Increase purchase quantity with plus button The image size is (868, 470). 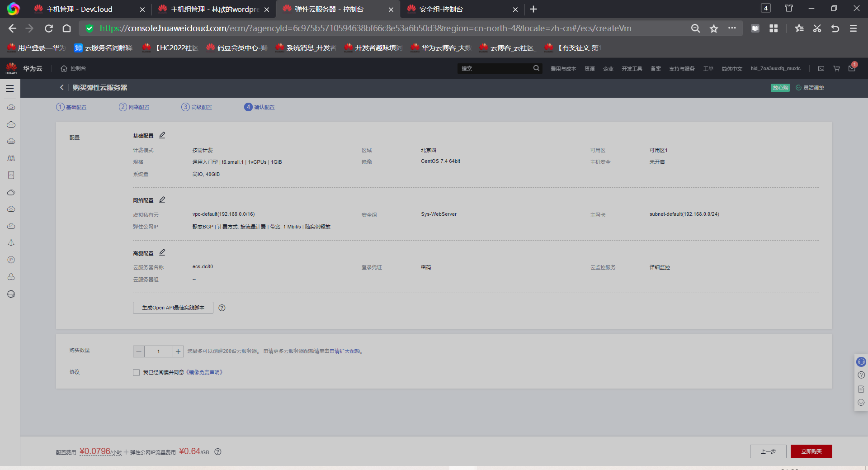click(178, 351)
